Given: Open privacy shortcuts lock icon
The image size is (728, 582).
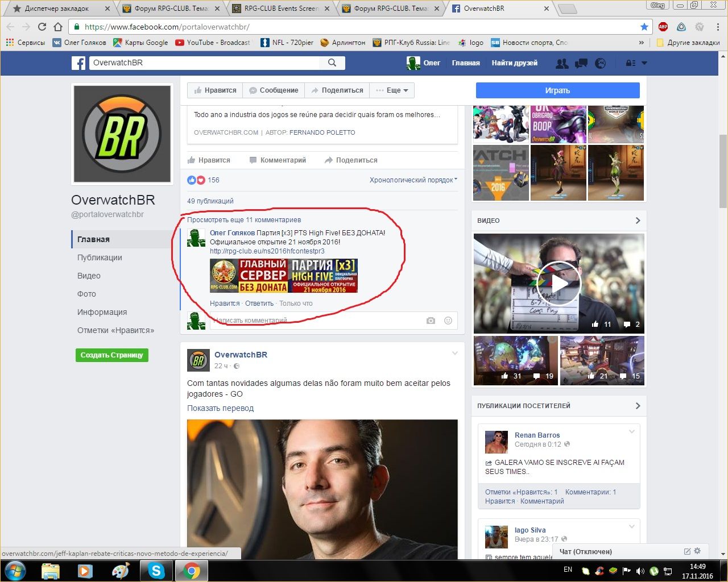Looking at the screenshot, I should [x=630, y=63].
